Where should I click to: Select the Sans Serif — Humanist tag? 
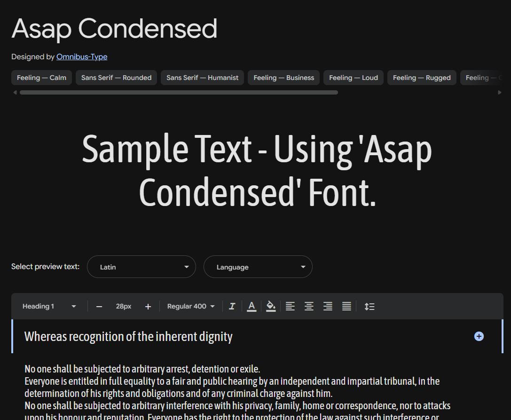tap(203, 78)
